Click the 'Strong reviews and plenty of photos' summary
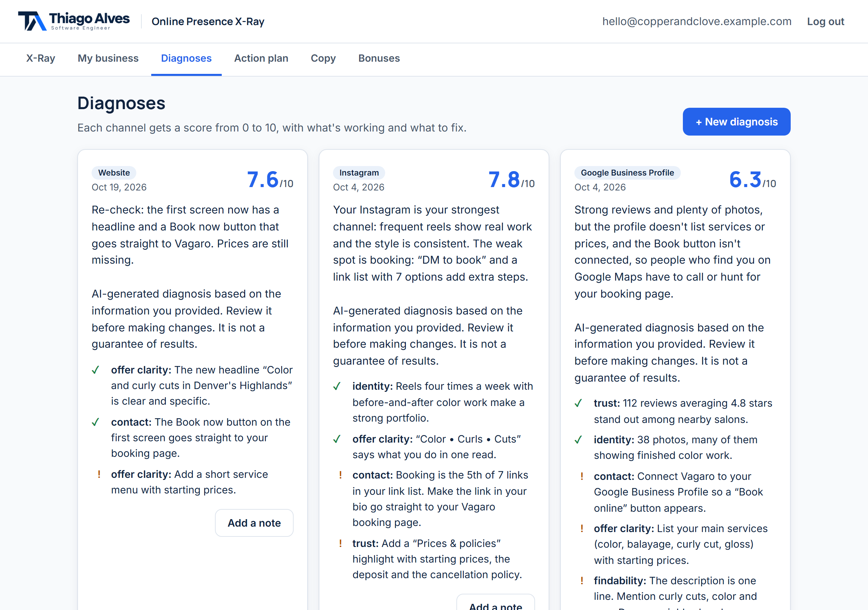Screen dimensions: 868x610 point(673,251)
